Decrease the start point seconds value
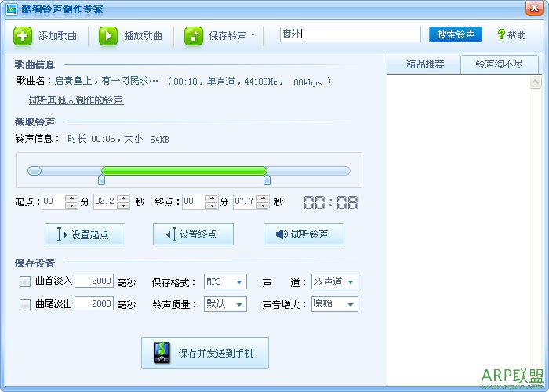The height and width of the screenshot is (392, 549). [x=123, y=205]
